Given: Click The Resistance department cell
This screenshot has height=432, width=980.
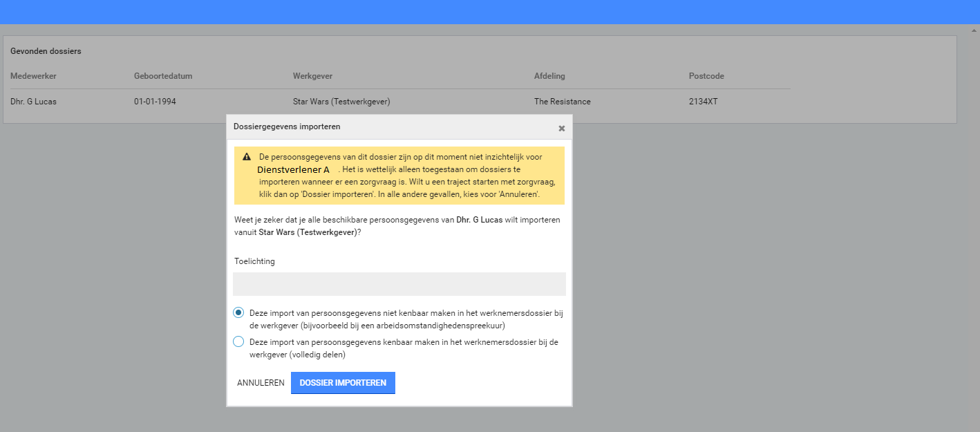Looking at the screenshot, I should click(x=562, y=102).
